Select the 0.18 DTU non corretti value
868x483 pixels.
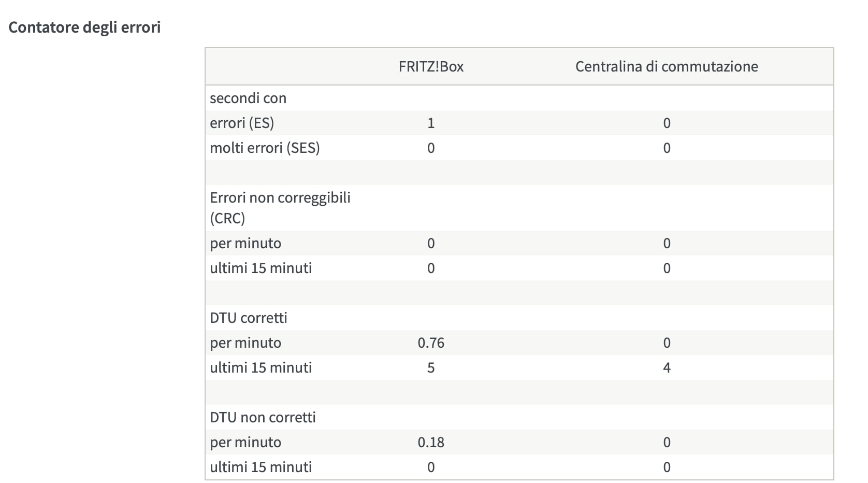pos(431,442)
